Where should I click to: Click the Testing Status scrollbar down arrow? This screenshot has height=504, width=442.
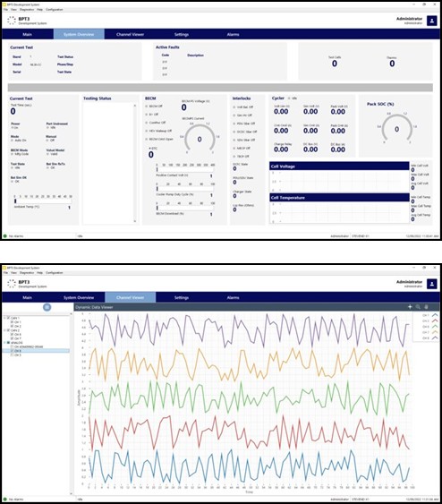(135, 221)
